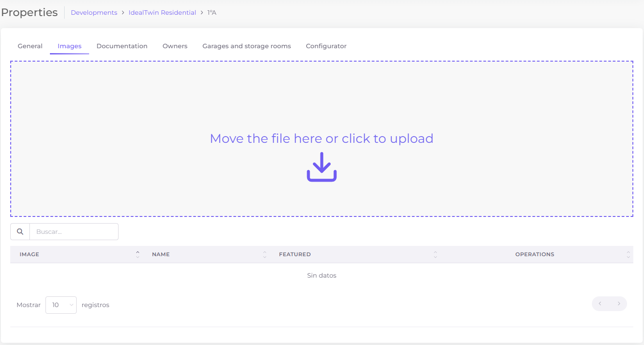Open the records-per-page dropdown showing 10

coord(61,305)
